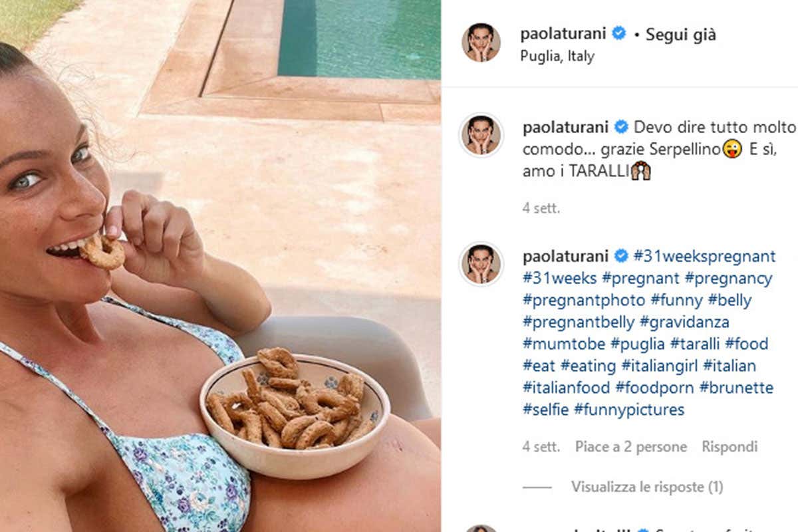
Task: Click the paolaturani username in the header
Action: coord(565,35)
